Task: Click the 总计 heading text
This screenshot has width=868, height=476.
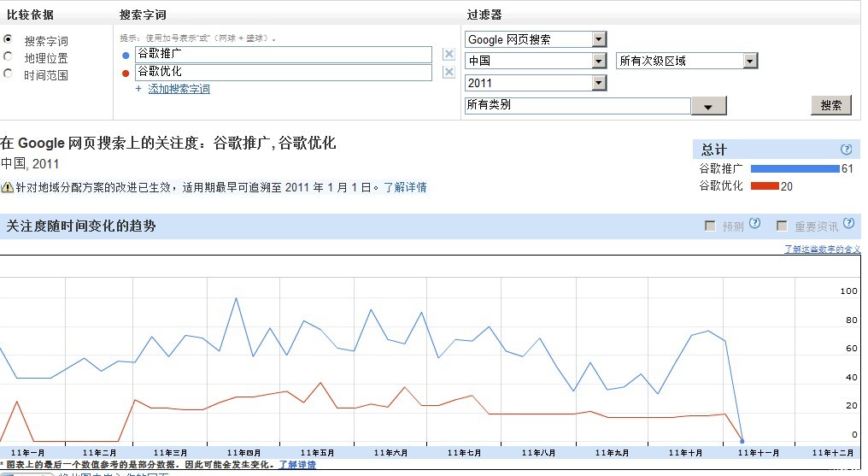Action: pyautogui.click(x=713, y=150)
